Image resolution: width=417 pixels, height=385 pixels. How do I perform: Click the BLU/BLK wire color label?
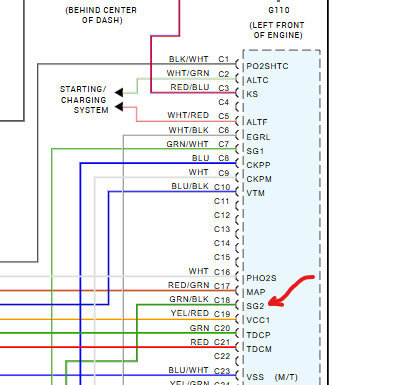pyautogui.click(x=190, y=186)
